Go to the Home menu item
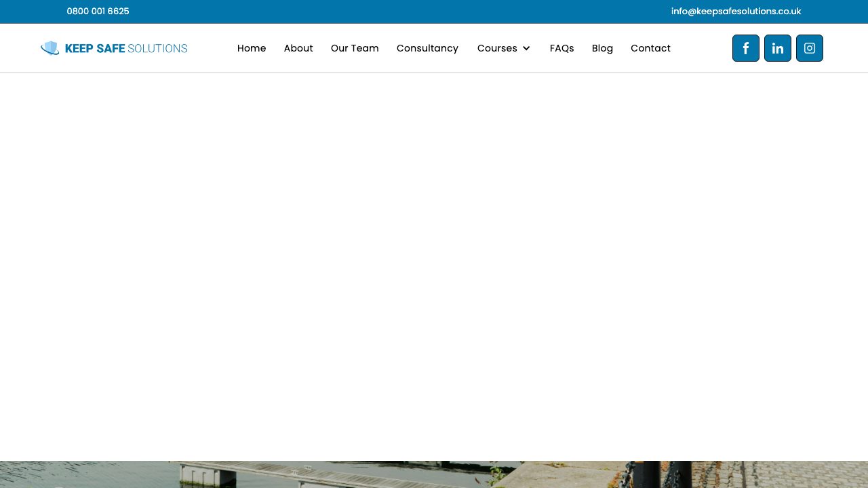 (252, 48)
